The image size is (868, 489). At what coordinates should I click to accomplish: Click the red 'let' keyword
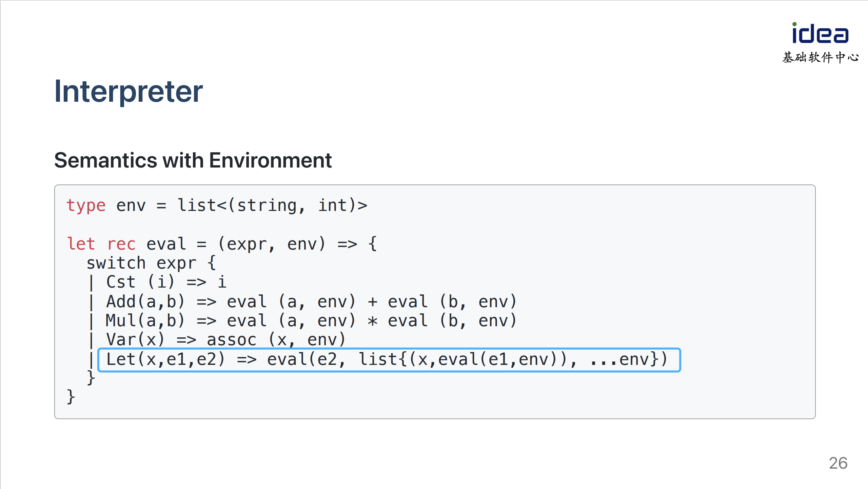(81, 244)
